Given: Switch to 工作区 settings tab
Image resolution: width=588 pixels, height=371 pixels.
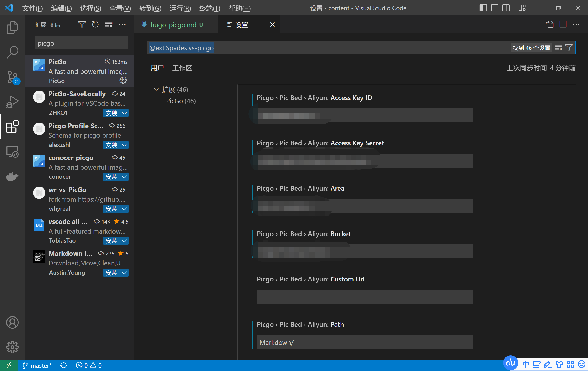Looking at the screenshot, I should click(x=182, y=68).
